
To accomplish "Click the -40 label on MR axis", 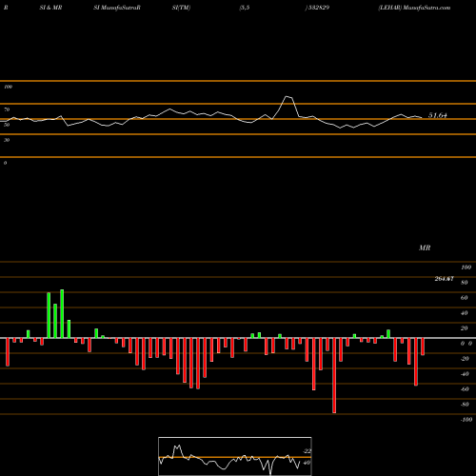I will [465, 374].
